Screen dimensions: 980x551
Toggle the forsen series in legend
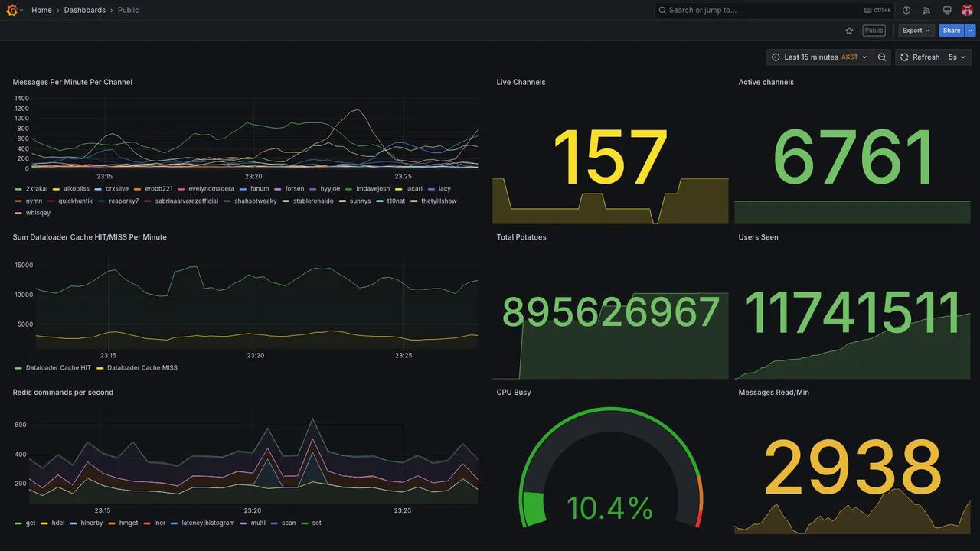click(289, 189)
